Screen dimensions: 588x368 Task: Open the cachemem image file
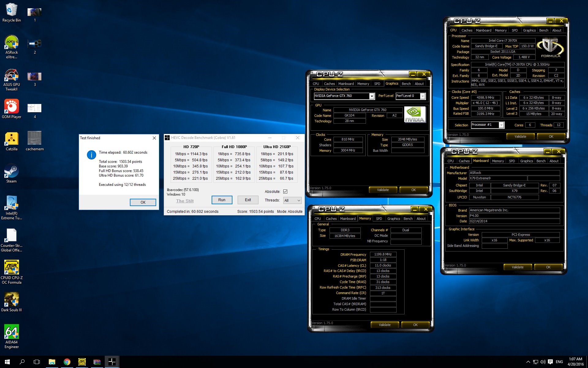[x=35, y=141]
